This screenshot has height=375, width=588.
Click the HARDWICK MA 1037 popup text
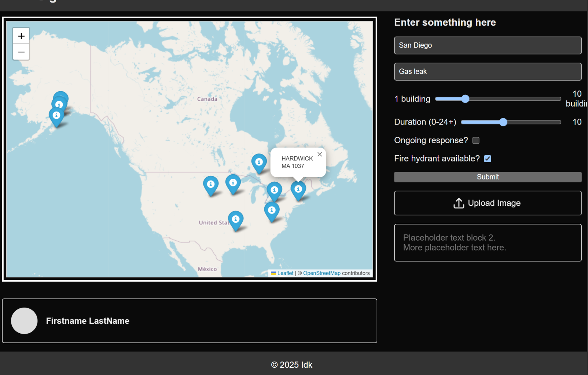point(297,162)
